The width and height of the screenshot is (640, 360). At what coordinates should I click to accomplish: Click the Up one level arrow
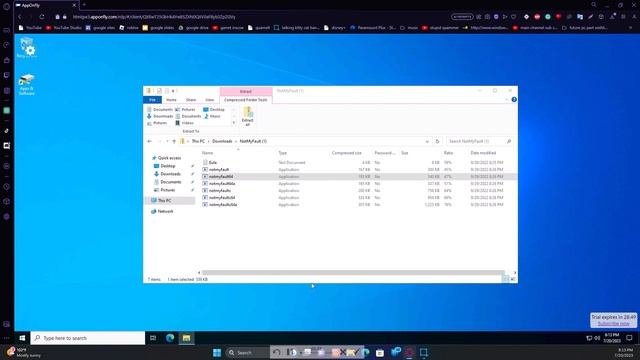point(174,141)
